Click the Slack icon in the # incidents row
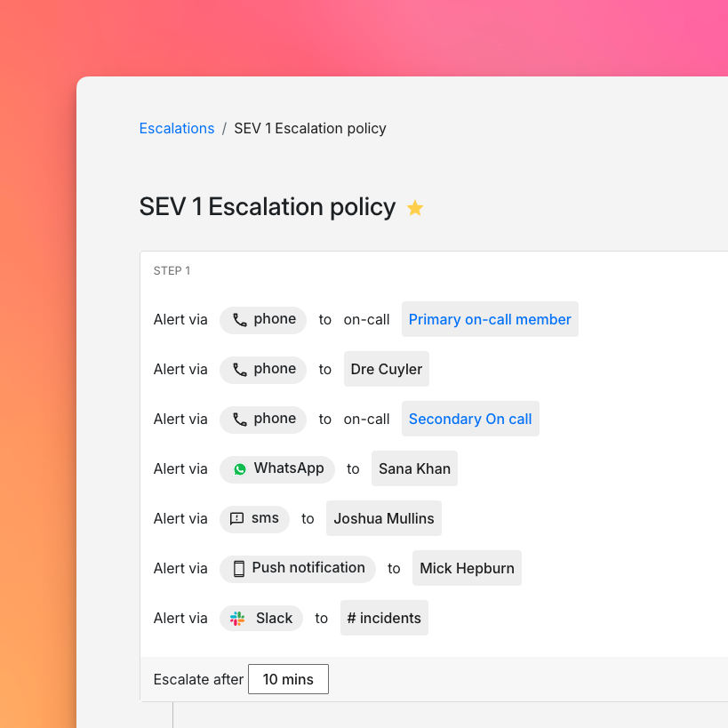 (236, 618)
